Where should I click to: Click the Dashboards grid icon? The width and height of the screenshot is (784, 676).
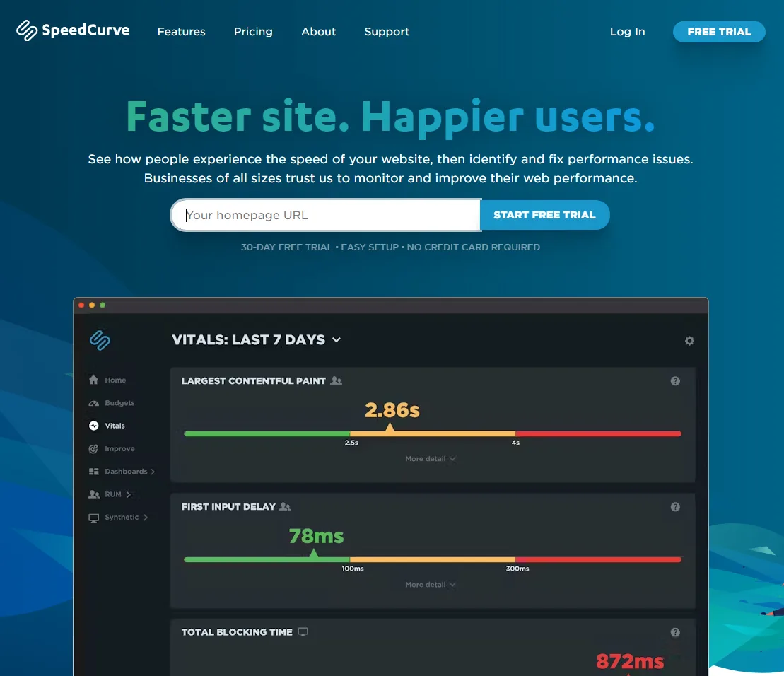(x=93, y=472)
